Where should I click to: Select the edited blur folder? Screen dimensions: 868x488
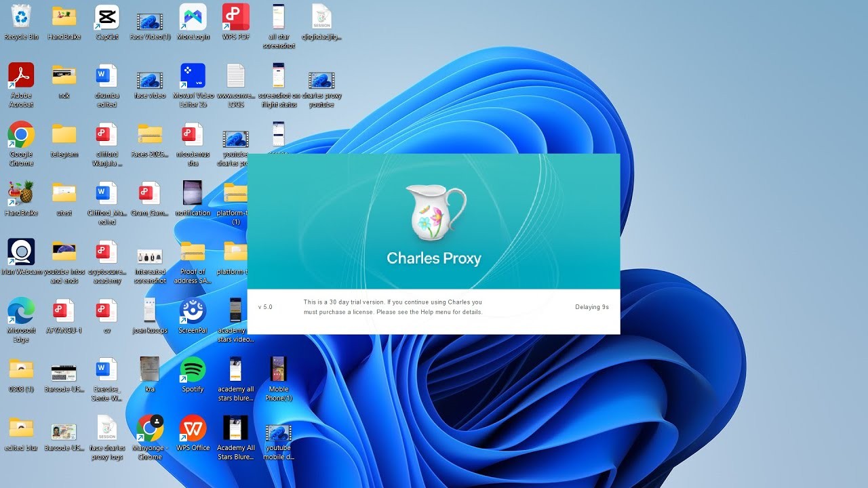[21, 434]
